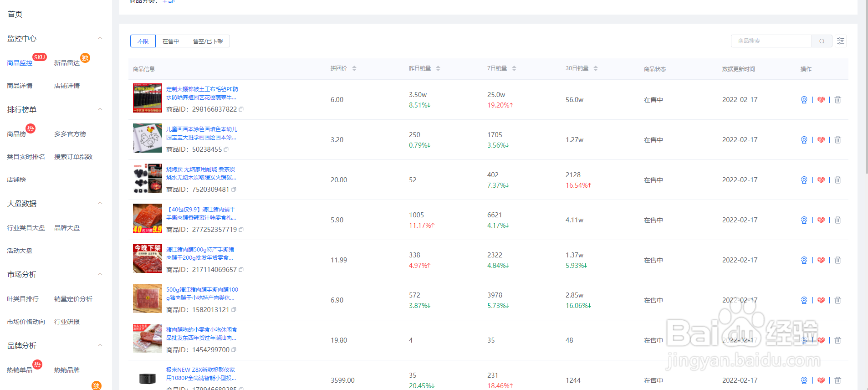Click the page vertical scrollbar
The width and height of the screenshot is (868, 390).
click(866, 87)
